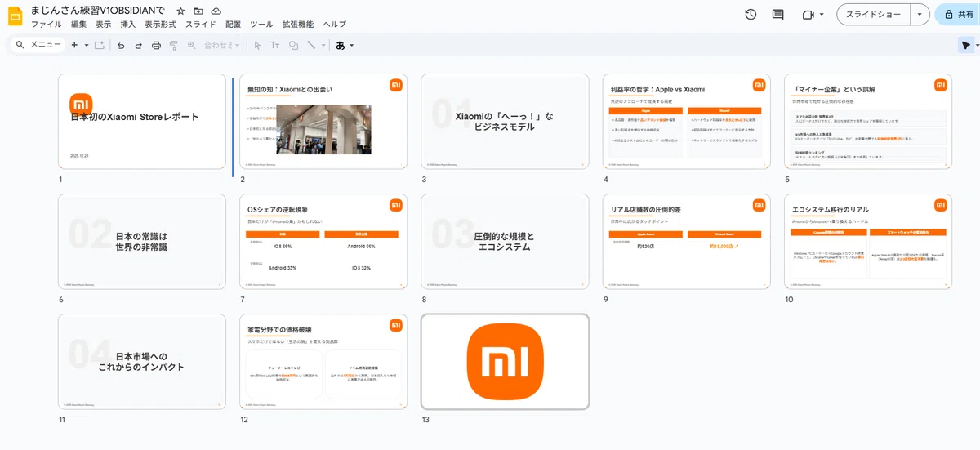
Task: Select slide 8 section 03 thumbnail
Action: coord(505,242)
